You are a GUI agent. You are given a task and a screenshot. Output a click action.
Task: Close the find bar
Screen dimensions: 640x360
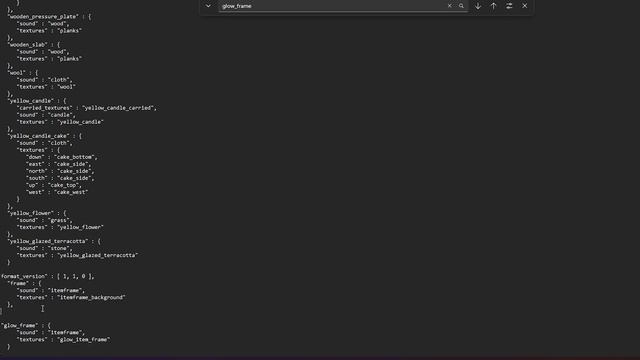point(524,6)
